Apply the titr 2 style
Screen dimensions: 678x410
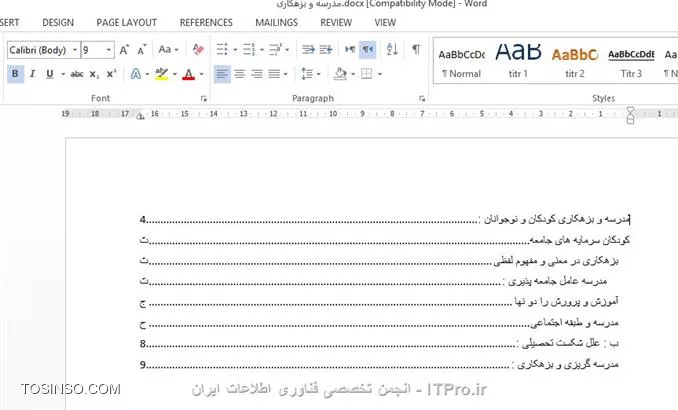tap(575, 62)
